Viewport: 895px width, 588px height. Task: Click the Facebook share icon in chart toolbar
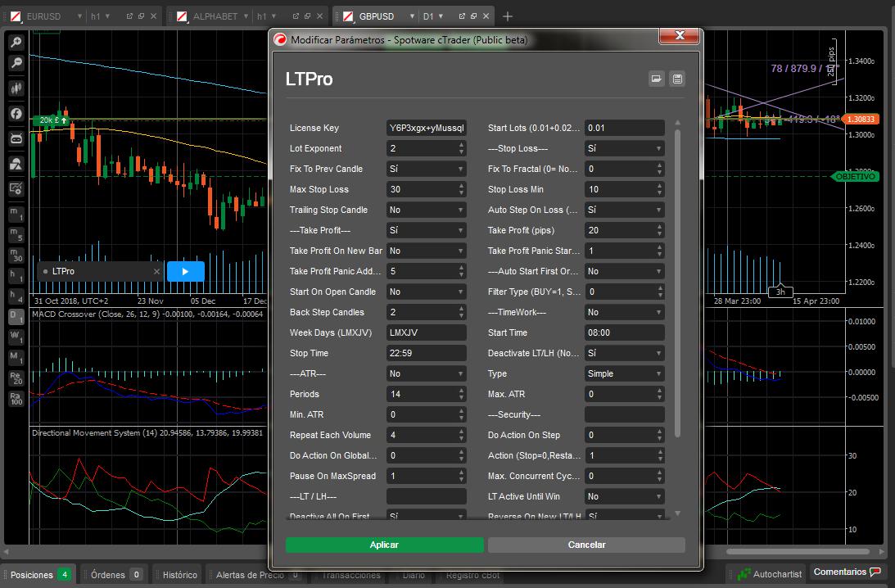16,113
